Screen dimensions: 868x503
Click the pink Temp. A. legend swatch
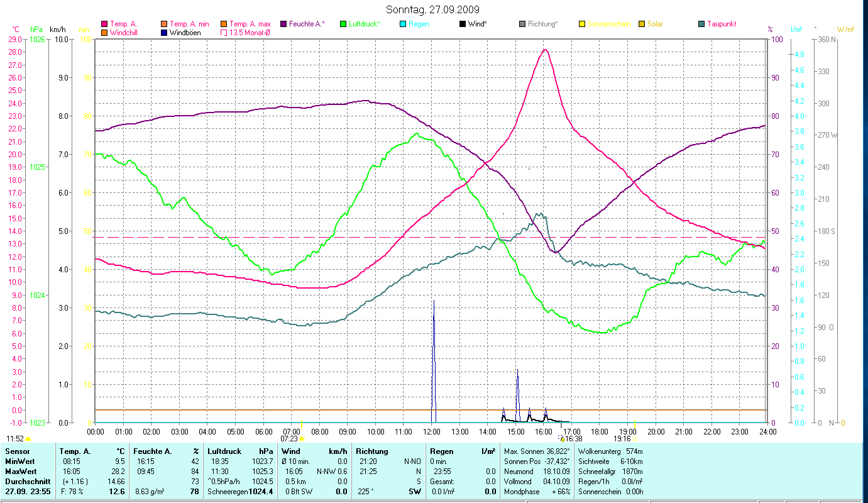104,24
